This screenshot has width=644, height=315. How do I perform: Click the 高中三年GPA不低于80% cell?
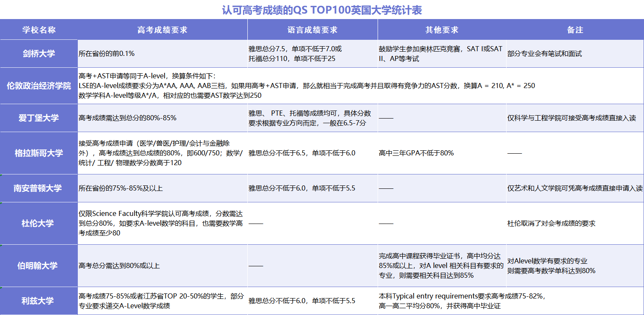click(416, 153)
